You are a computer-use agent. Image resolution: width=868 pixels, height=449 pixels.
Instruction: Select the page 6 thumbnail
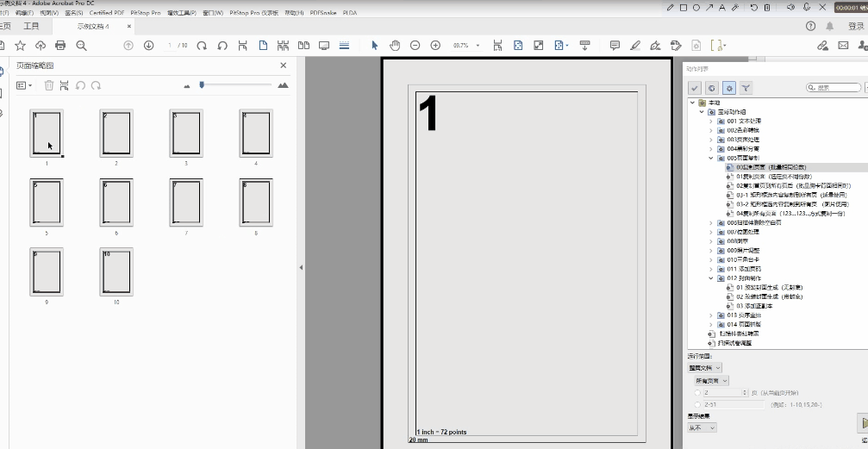click(x=116, y=203)
